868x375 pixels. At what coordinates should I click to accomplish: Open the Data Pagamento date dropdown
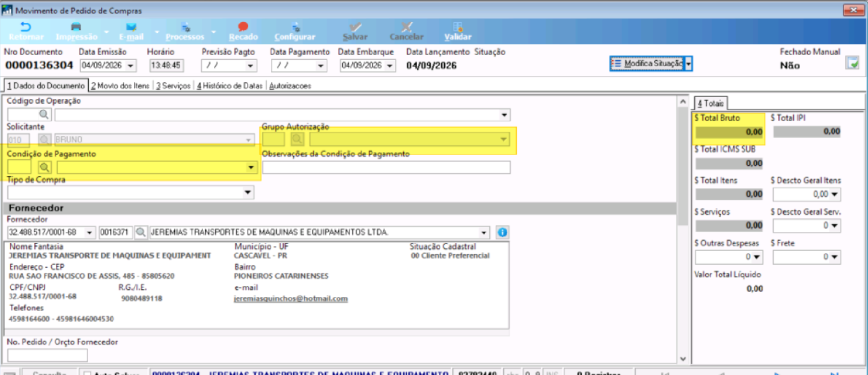click(x=321, y=66)
